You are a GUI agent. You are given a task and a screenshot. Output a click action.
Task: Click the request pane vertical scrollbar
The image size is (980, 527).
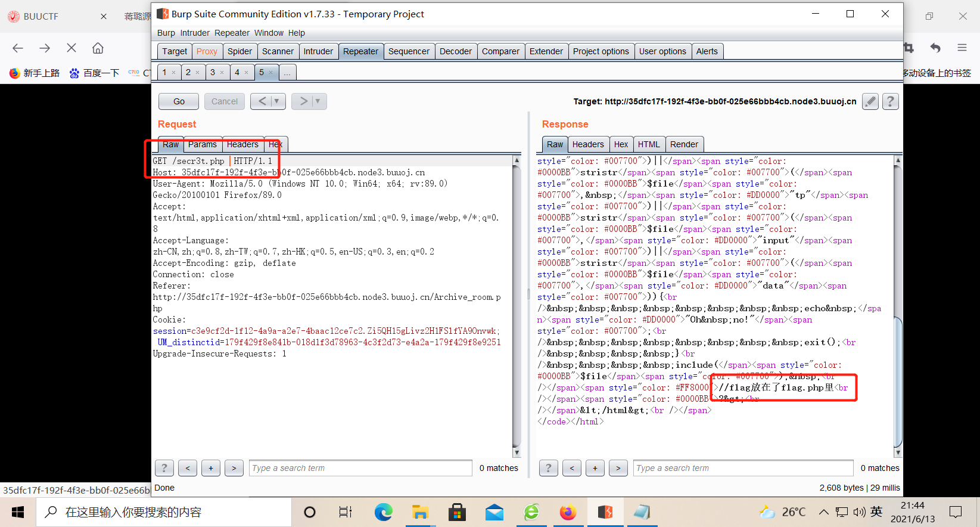pos(517,306)
